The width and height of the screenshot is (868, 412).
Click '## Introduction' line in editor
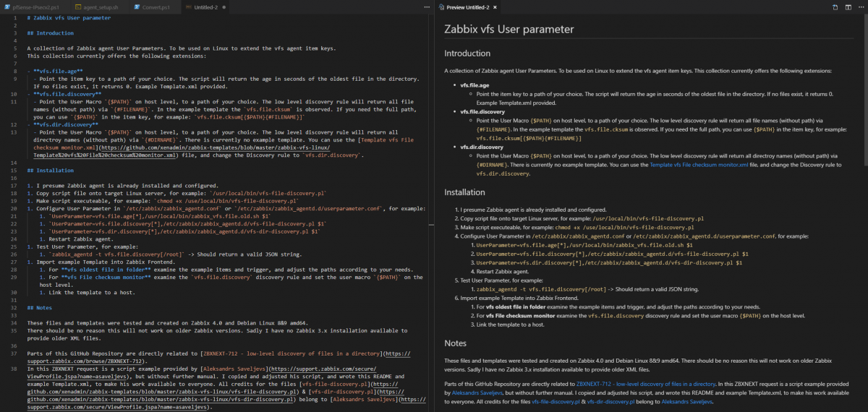pyautogui.click(x=50, y=33)
